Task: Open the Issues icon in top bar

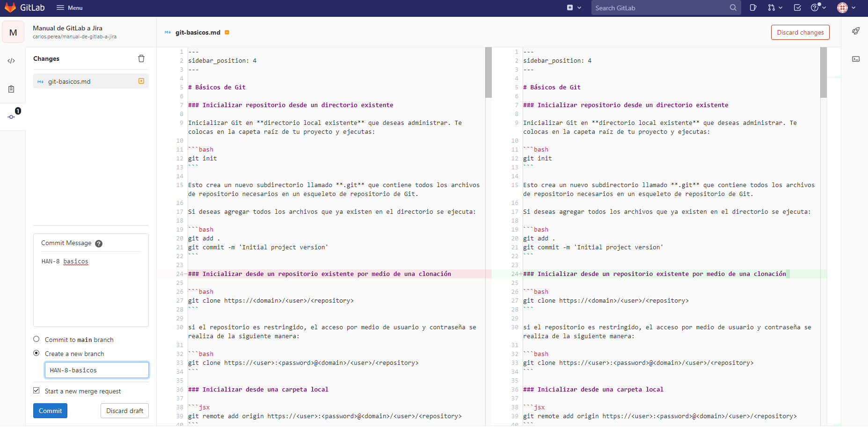Action: pos(753,7)
